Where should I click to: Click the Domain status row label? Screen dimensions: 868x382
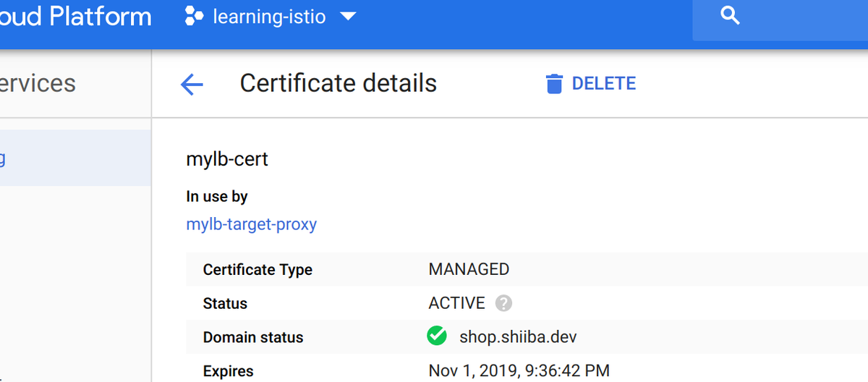(x=253, y=338)
